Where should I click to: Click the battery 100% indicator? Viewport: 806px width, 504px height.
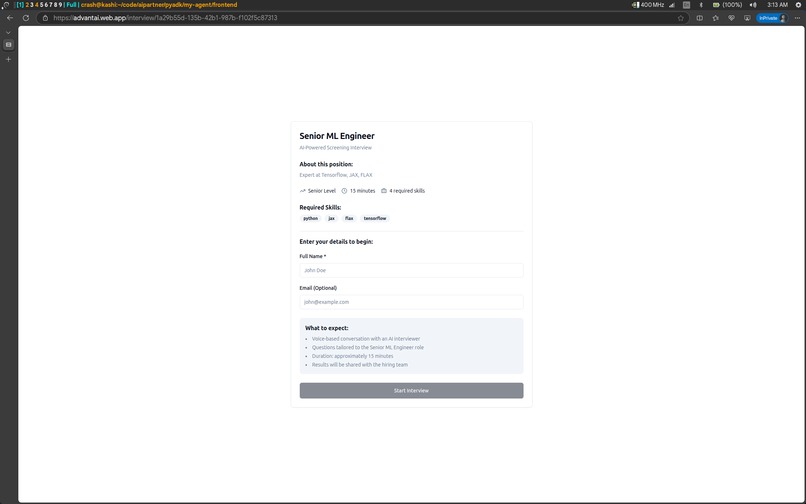click(727, 5)
